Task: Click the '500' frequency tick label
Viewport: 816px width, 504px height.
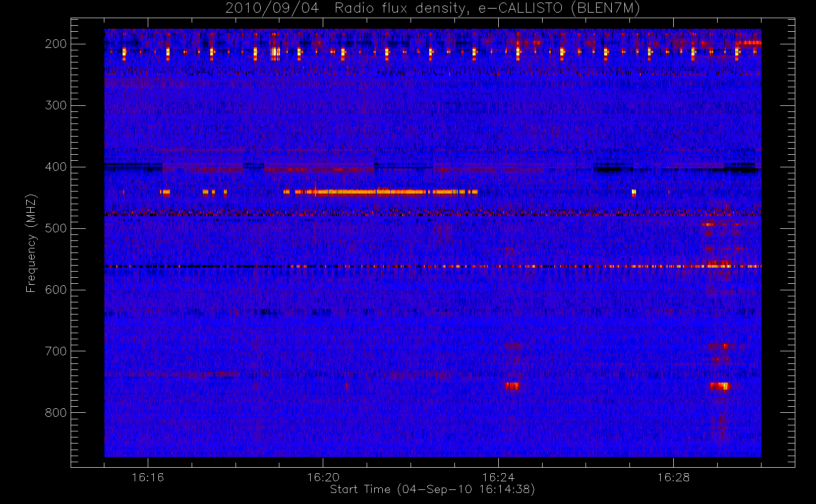Action: [55, 228]
